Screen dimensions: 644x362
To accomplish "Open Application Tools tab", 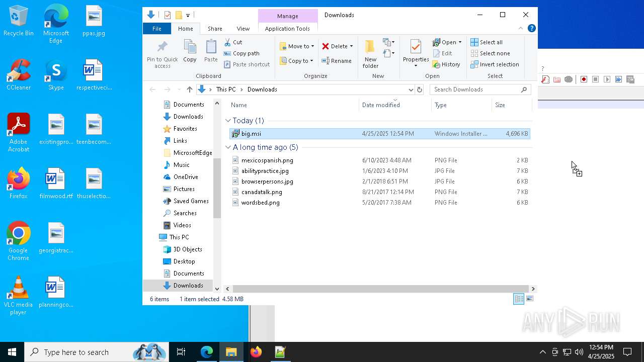I will pyautogui.click(x=287, y=29).
